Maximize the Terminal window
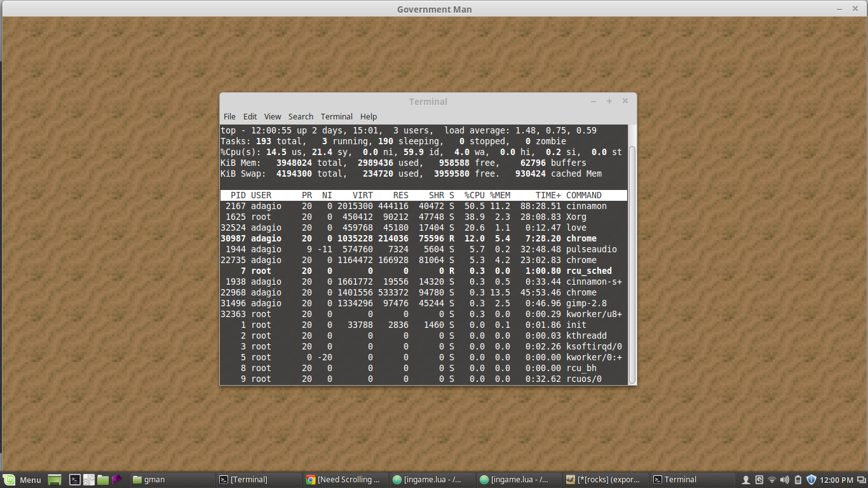 tap(609, 102)
